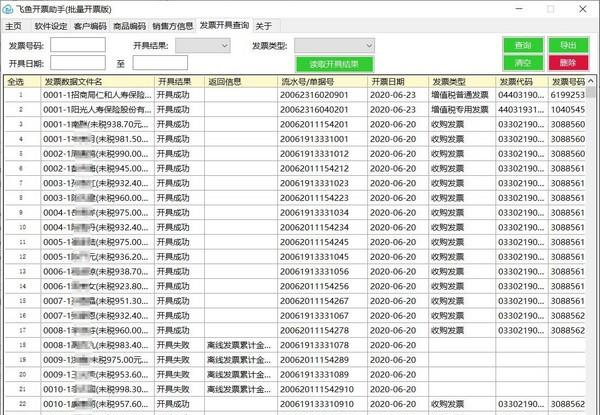600x415 pixels.
Task: Select the 发票开具查询 tab
Action: (224, 25)
